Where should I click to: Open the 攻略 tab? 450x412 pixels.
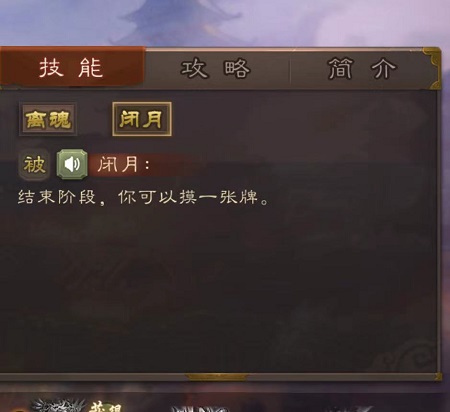click(x=217, y=69)
